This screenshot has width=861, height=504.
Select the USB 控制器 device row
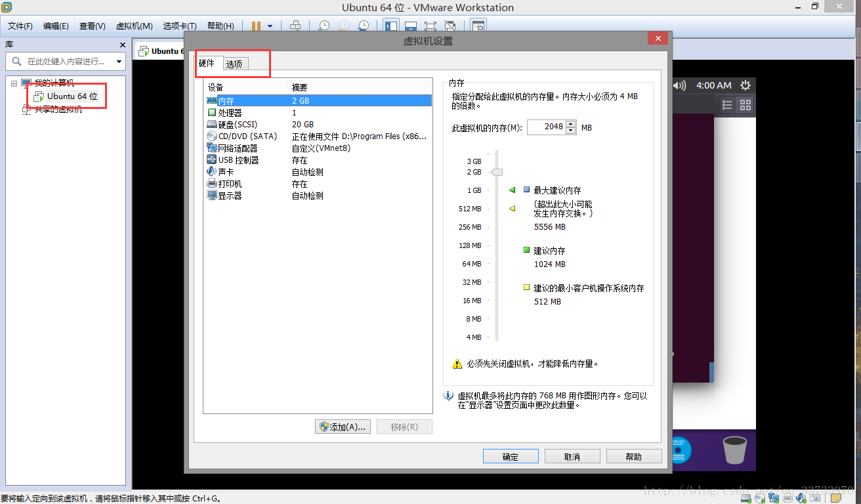click(x=318, y=160)
